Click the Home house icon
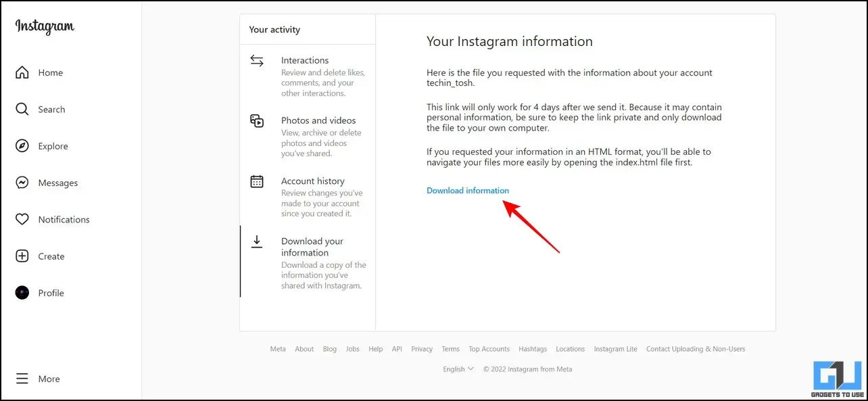Viewport: 868px width, 401px height. pos(22,72)
